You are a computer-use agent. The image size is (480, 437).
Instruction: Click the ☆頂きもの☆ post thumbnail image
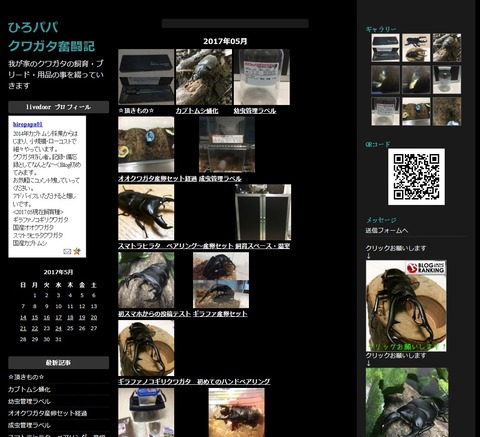(146, 77)
